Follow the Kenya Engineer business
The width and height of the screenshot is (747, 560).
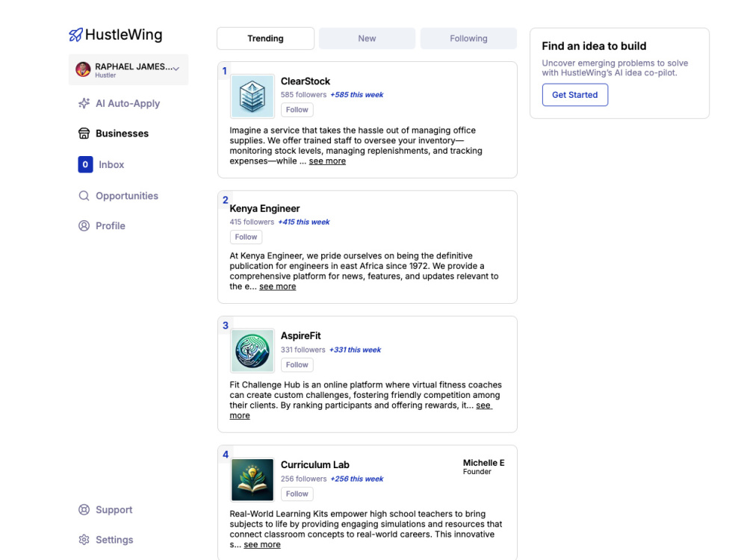[x=246, y=237]
